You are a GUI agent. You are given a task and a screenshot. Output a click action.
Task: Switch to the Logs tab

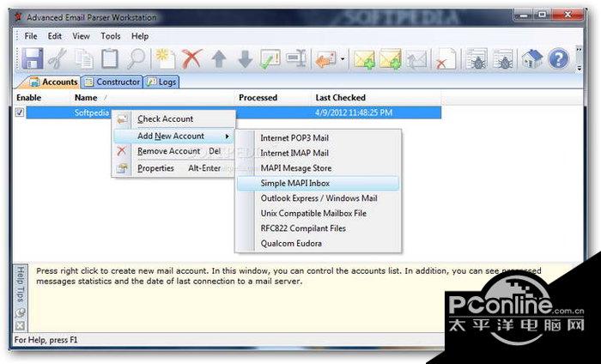tap(161, 82)
